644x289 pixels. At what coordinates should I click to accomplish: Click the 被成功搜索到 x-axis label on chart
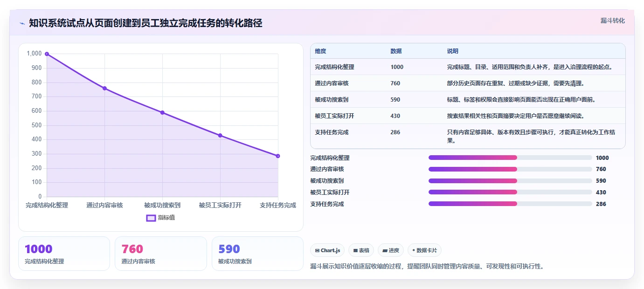162,205
